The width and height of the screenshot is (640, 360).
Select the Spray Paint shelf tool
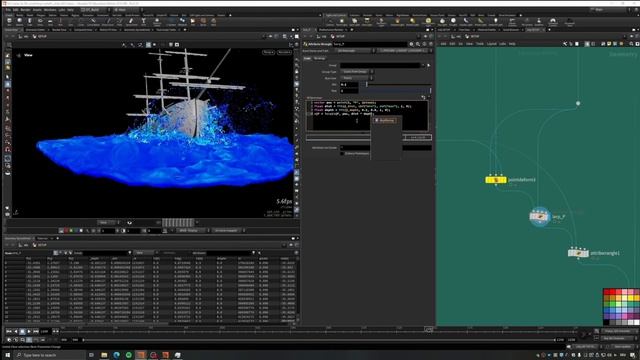131,22
